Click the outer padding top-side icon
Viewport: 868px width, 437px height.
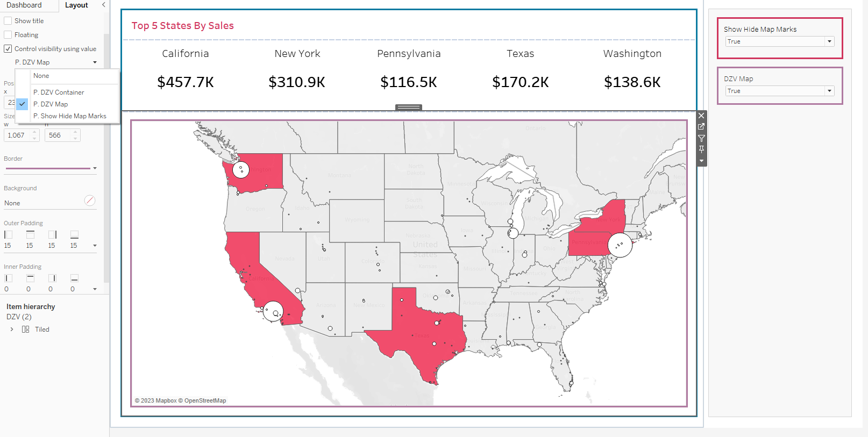(30, 235)
